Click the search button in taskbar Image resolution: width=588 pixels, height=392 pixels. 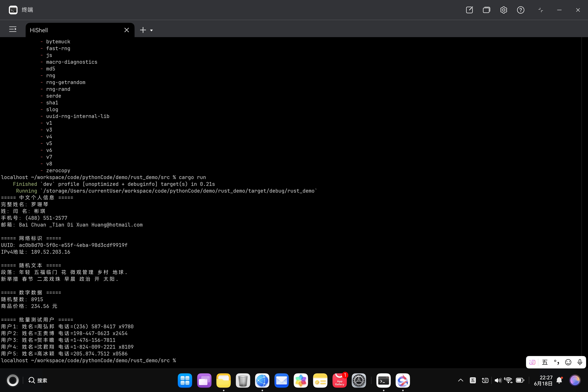38,380
